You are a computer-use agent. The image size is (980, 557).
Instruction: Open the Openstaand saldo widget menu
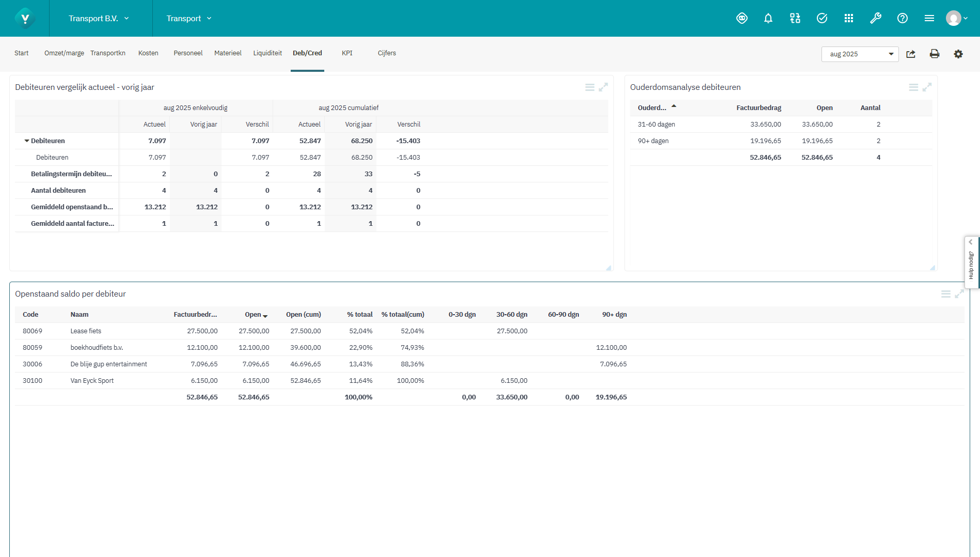945,293
